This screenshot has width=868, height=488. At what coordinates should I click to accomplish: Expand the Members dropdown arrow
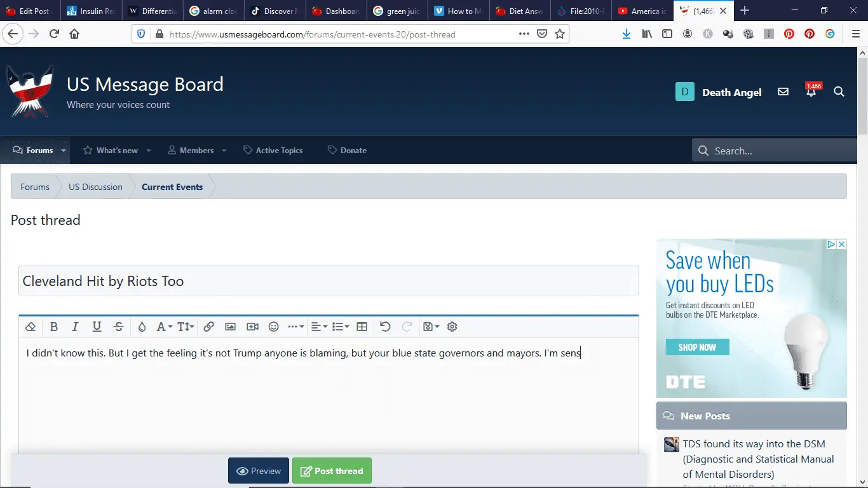click(x=224, y=151)
